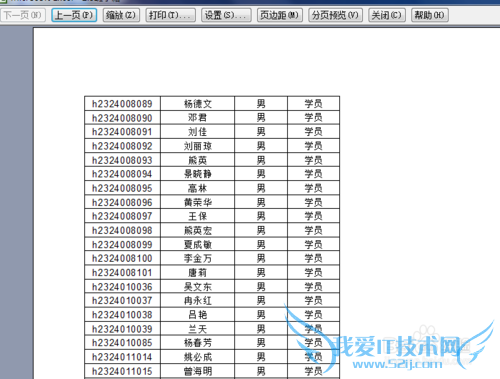Select cell h2324008091
The image size is (500, 379).
[122, 132]
